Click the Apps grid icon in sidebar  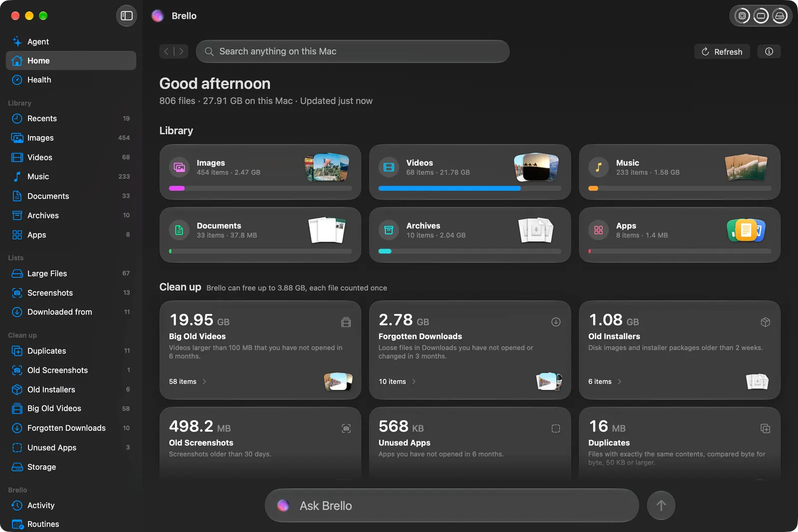[17, 235]
